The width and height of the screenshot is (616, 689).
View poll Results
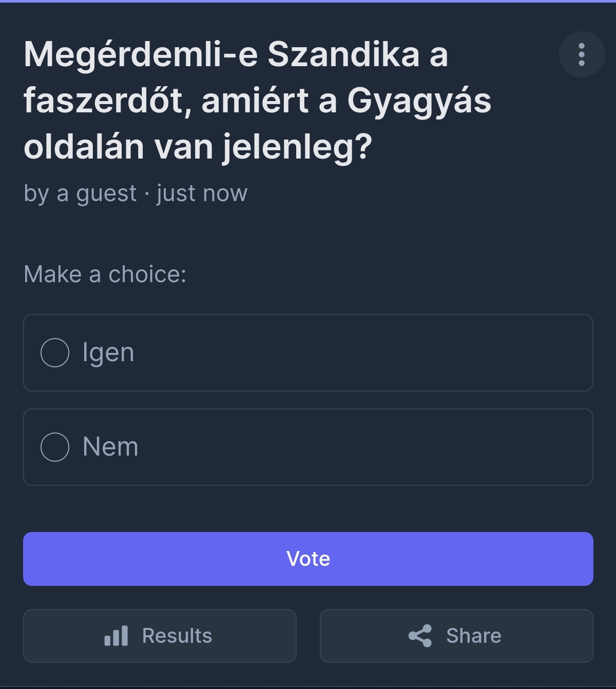pos(160,636)
